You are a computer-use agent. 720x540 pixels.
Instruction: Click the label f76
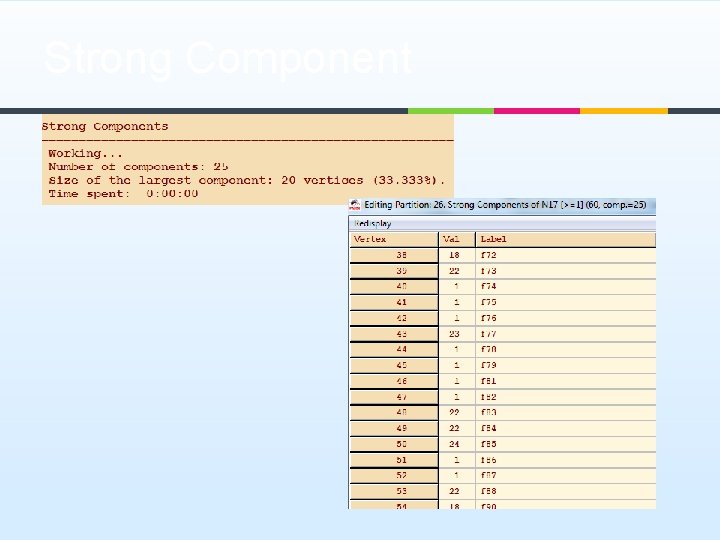489,318
